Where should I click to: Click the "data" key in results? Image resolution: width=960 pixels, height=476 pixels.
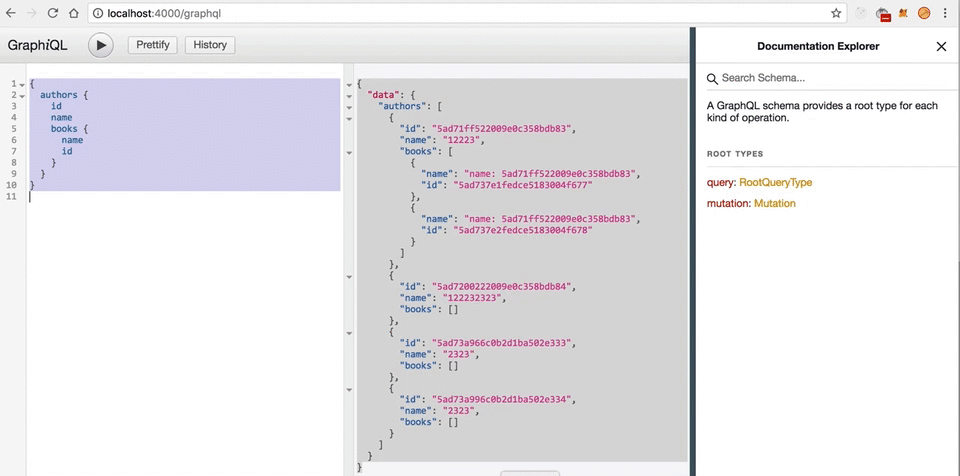click(383, 95)
